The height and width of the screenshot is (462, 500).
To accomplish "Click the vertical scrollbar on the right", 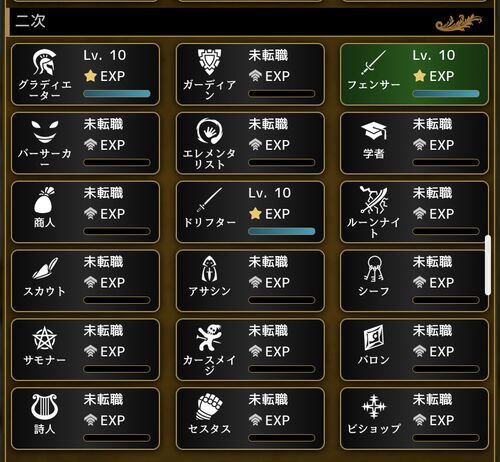I will pyautogui.click(x=488, y=265).
